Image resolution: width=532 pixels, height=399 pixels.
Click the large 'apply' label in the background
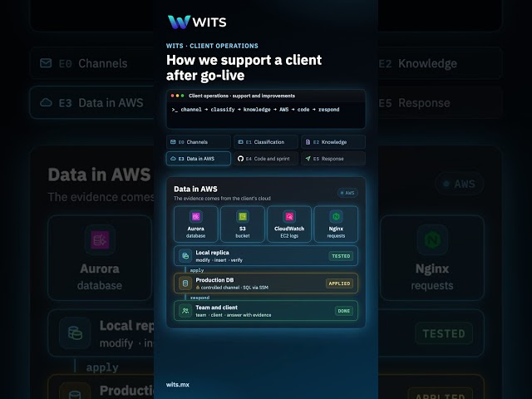tap(102, 367)
